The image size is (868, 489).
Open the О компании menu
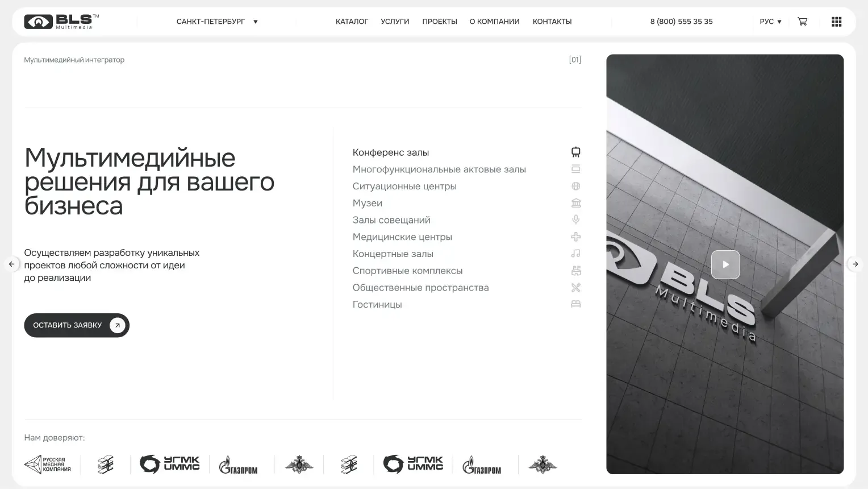(494, 22)
